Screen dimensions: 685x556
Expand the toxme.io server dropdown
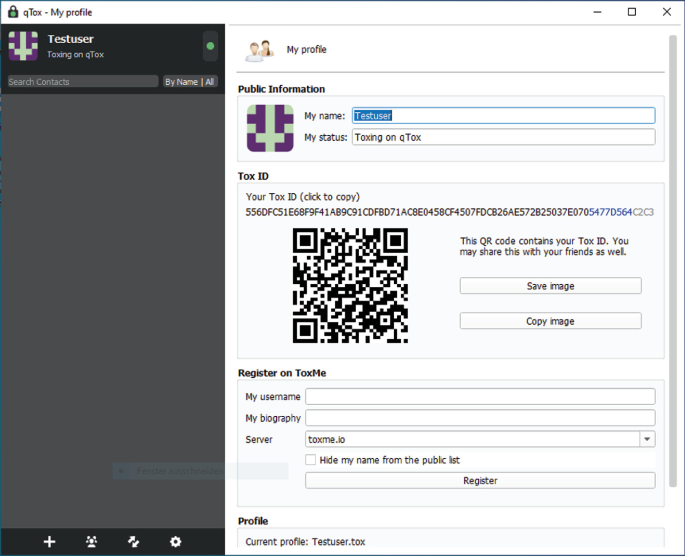[x=647, y=439]
